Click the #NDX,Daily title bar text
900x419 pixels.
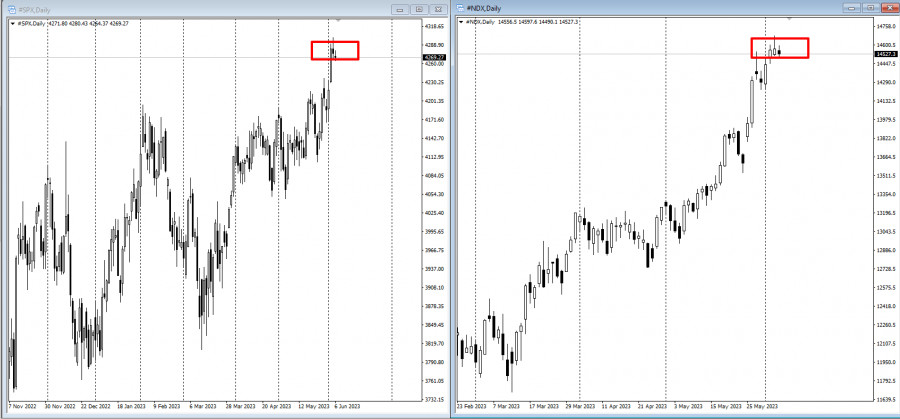(x=484, y=8)
